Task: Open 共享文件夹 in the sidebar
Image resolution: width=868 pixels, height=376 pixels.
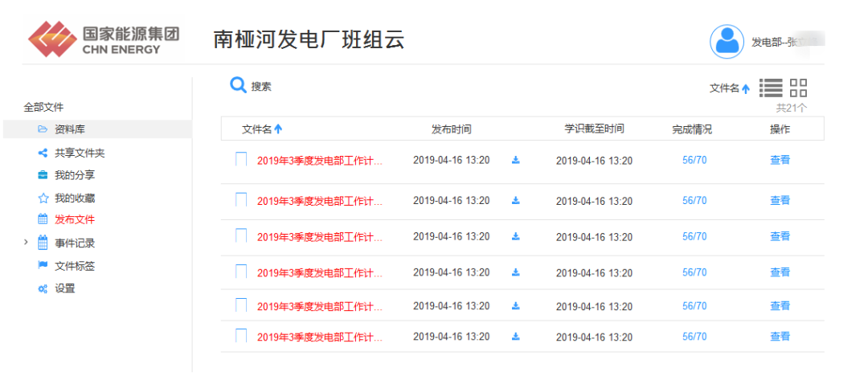Action: coord(79,153)
